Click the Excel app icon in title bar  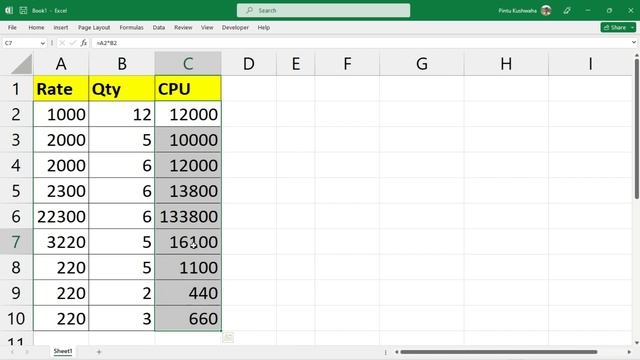[9, 11]
